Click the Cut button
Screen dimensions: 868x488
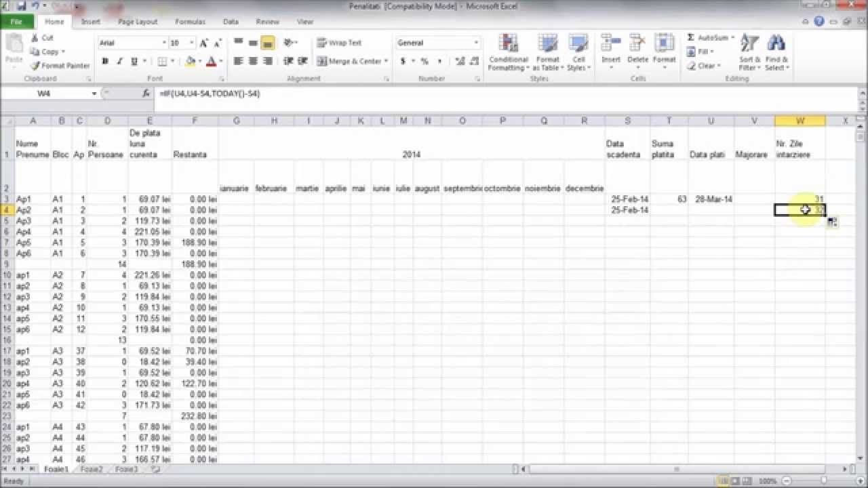(x=42, y=38)
